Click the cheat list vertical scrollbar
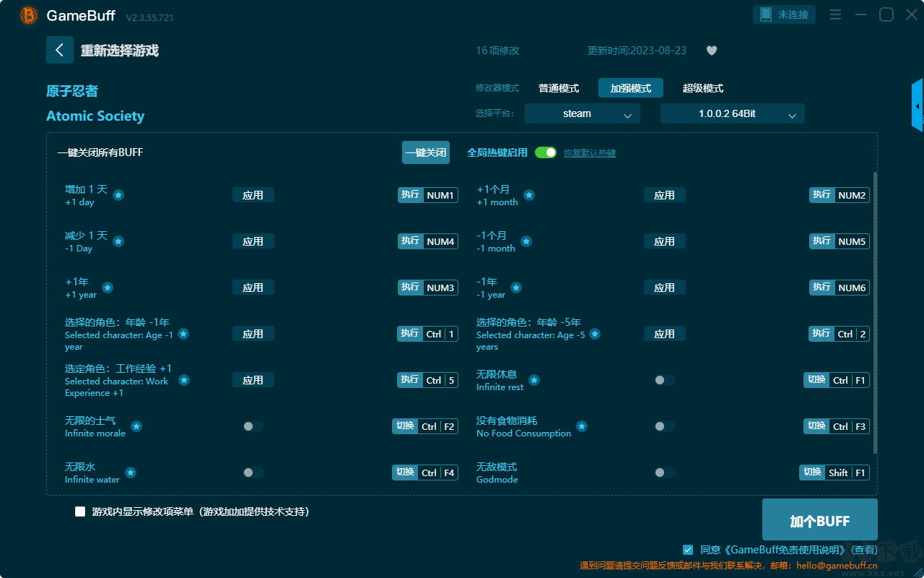The width and height of the screenshot is (924, 578). coord(876,313)
